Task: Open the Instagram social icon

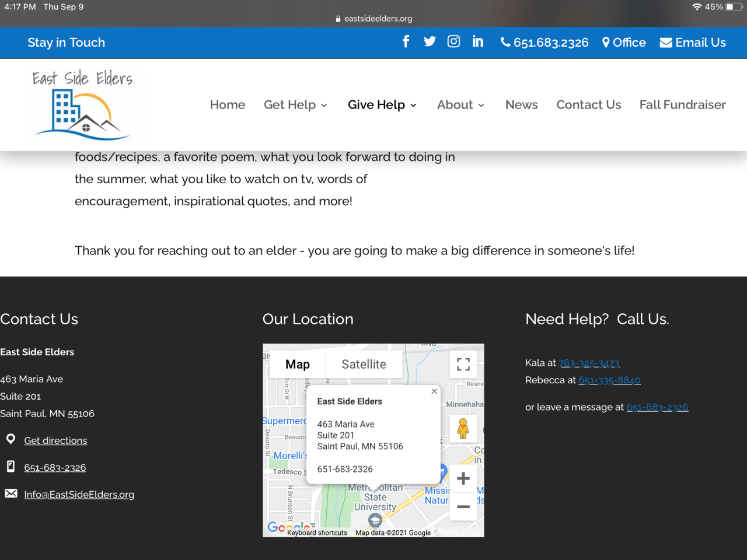Action: (x=453, y=41)
